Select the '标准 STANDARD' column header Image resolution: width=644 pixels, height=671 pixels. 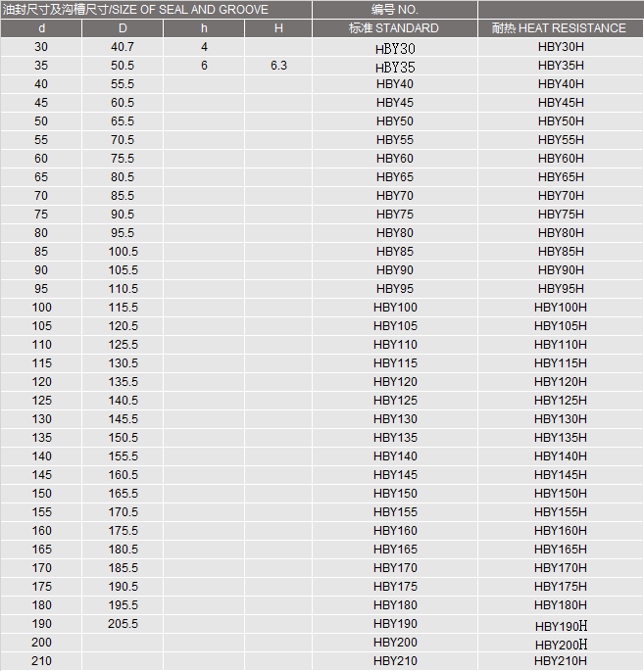[x=394, y=28]
